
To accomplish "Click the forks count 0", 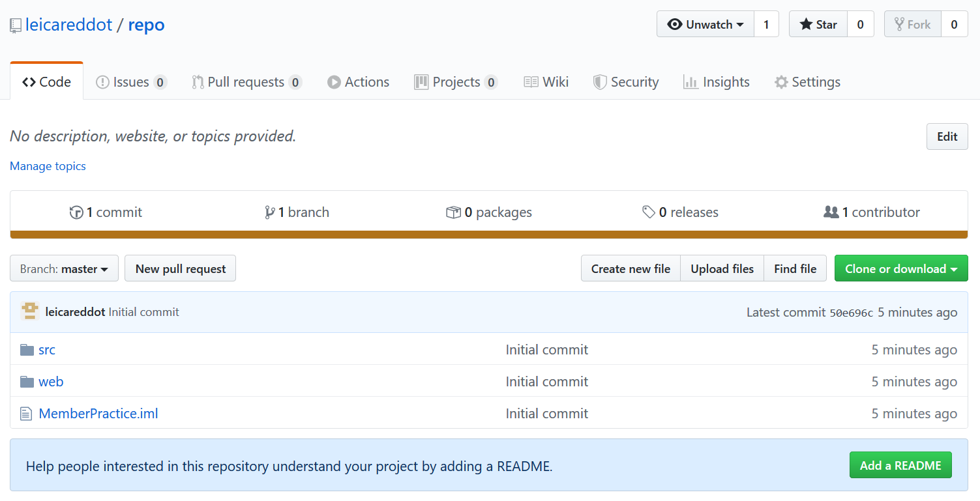I will click(955, 25).
